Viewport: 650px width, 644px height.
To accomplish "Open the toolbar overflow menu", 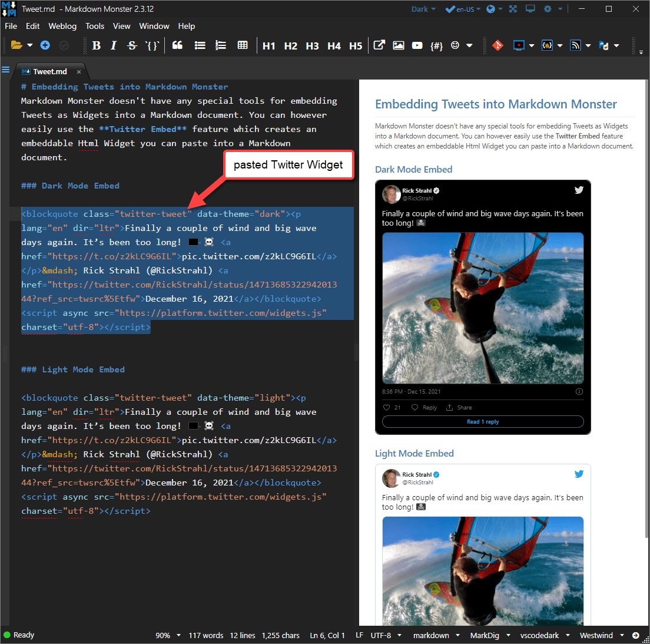I will tap(641, 52).
